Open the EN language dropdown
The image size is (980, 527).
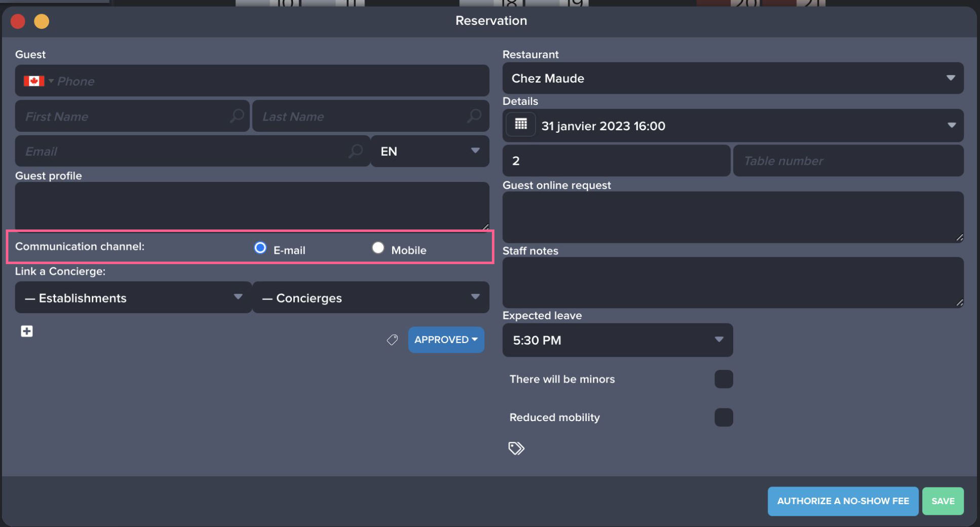coord(430,151)
